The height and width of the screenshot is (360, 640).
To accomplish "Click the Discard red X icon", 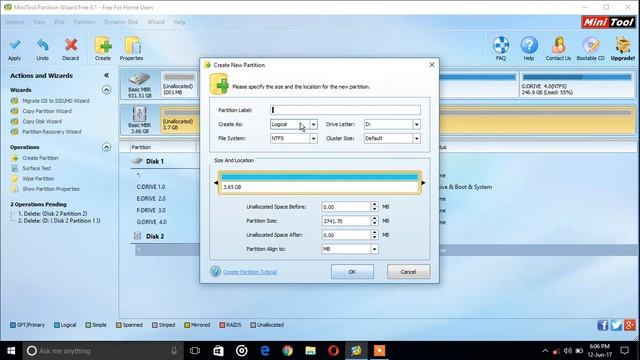I will coord(71,45).
